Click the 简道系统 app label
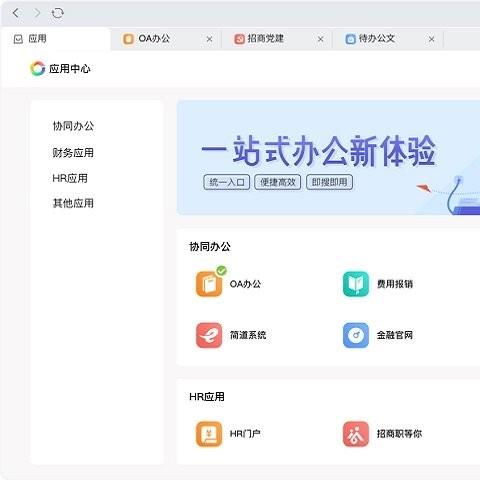The height and width of the screenshot is (480, 480). point(248,335)
